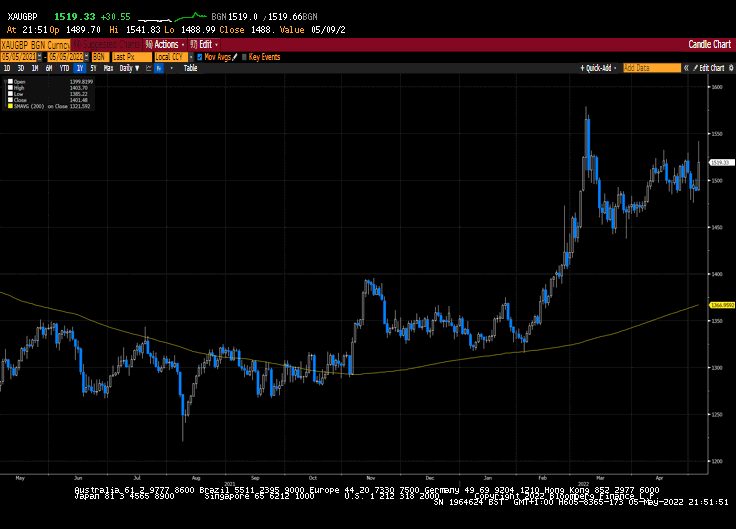Toggle the Close series legend checkbox

point(10,100)
